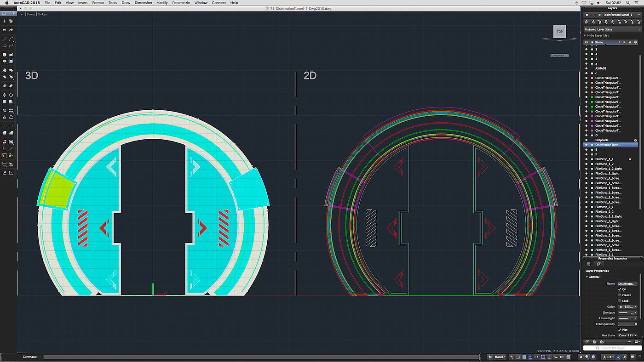Enable the Freeze checkbox in Layer Properties

point(620,295)
